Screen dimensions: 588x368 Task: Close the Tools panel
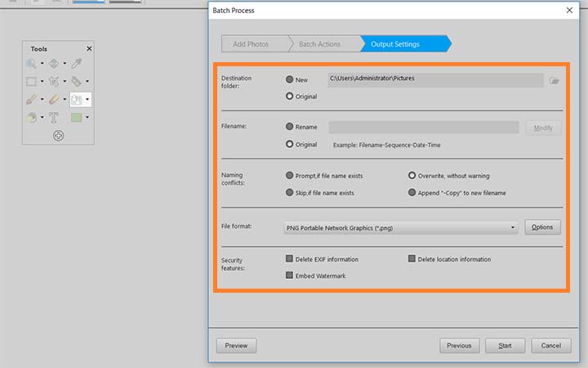[x=89, y=49]
